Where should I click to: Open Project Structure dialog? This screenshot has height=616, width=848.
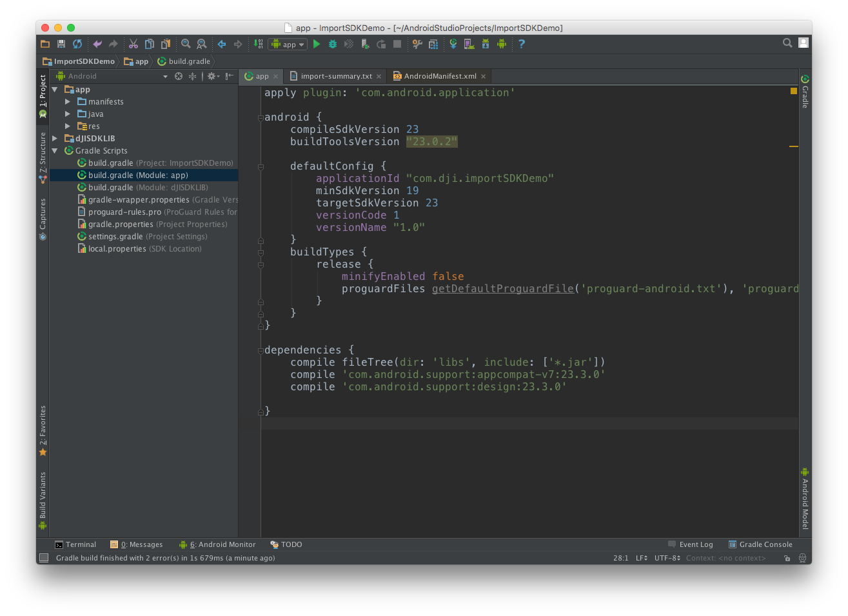pyautogui.click(x=433, y=44)
